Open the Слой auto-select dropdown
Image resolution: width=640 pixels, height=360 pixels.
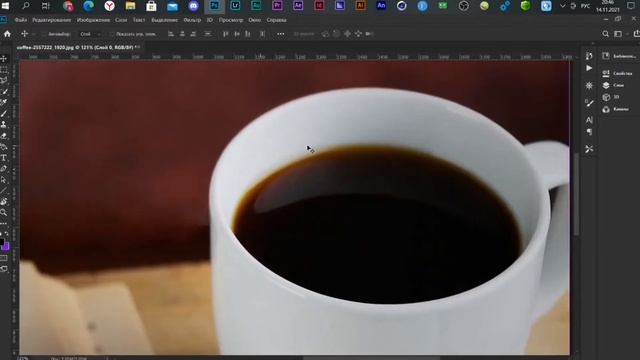90,34
